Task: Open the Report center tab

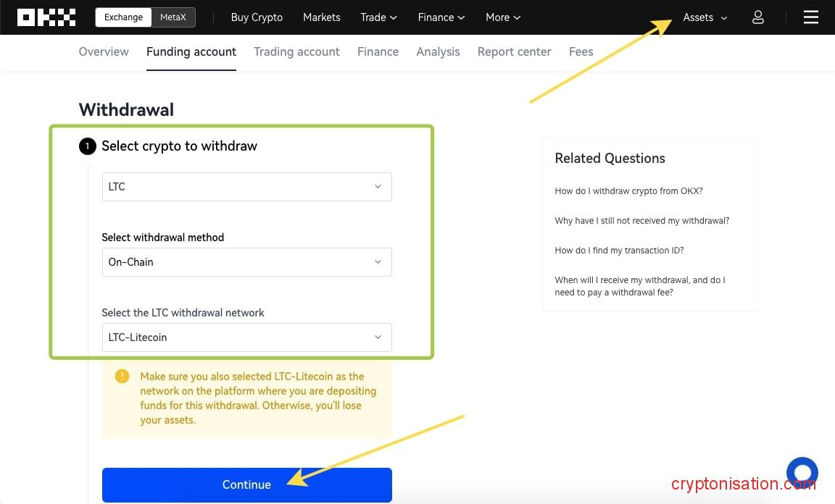Action: tap(514, 51)
